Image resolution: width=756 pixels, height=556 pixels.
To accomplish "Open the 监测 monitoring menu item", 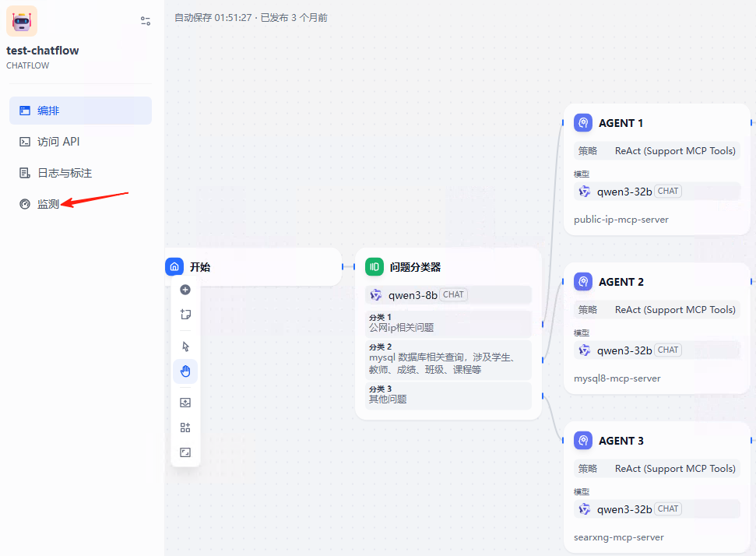I will [x=80, y=204].
